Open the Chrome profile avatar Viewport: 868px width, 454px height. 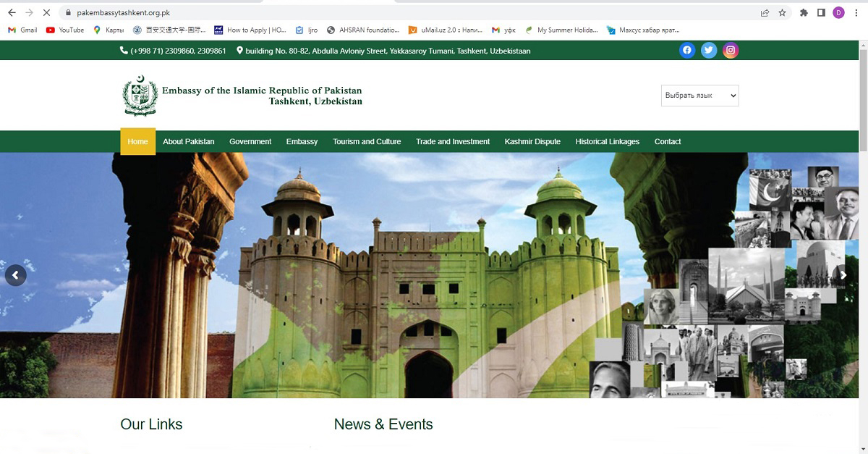839,12
